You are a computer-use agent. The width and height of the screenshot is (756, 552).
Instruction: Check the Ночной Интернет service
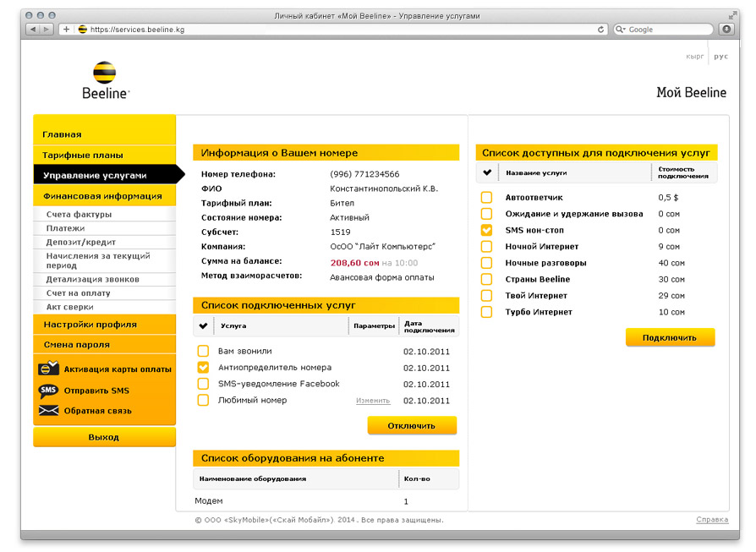(487, 246)
